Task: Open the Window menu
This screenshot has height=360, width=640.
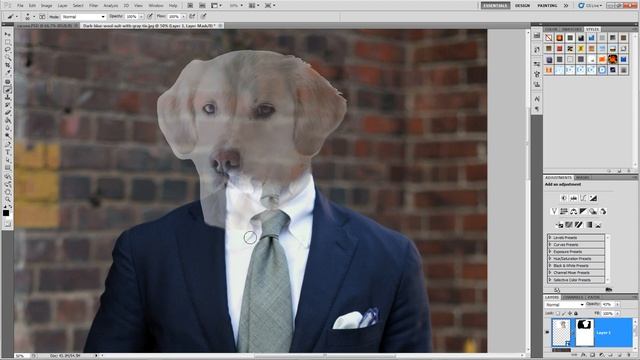Action: coord(156,6)
